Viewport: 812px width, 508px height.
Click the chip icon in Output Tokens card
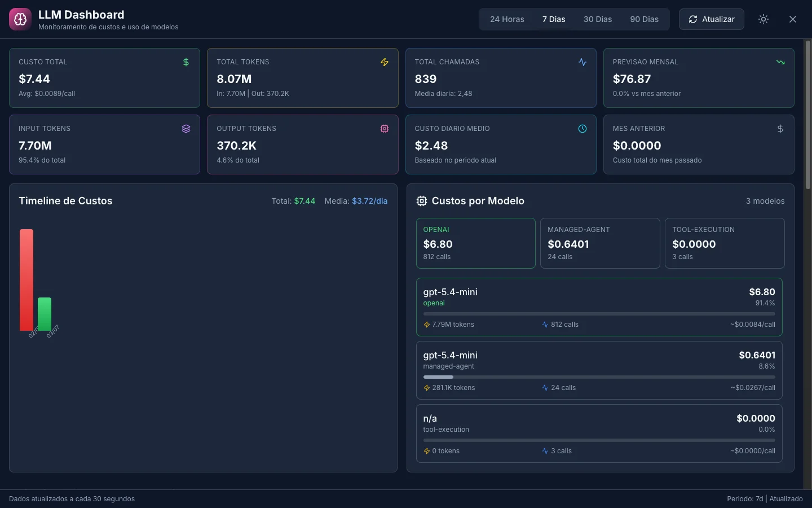(x=385, y=129)
